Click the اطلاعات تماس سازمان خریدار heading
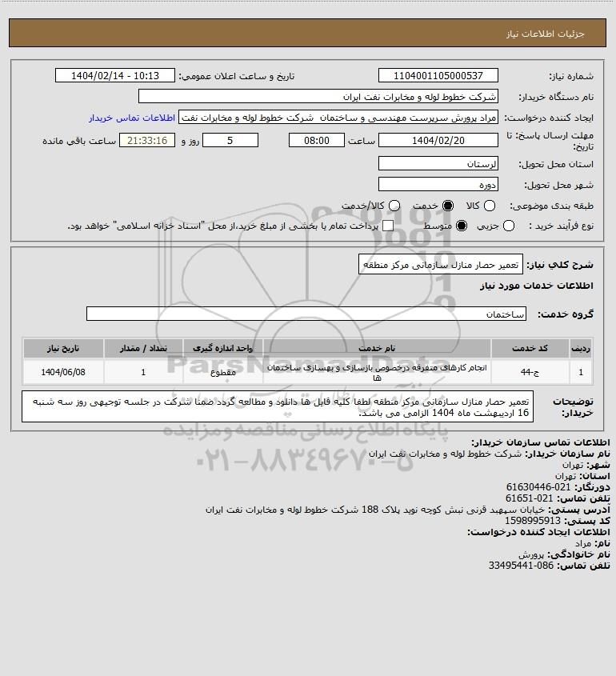 click(541, 442)
